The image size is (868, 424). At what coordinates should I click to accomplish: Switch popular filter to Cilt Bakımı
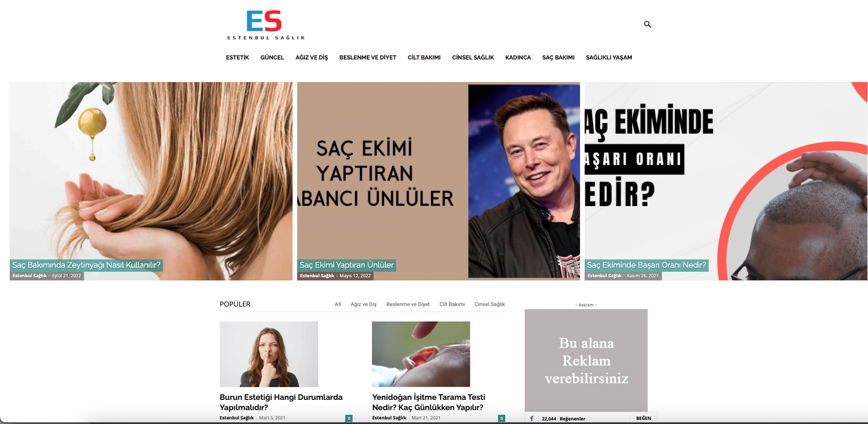pyautogui.click(x=452, y=304)
